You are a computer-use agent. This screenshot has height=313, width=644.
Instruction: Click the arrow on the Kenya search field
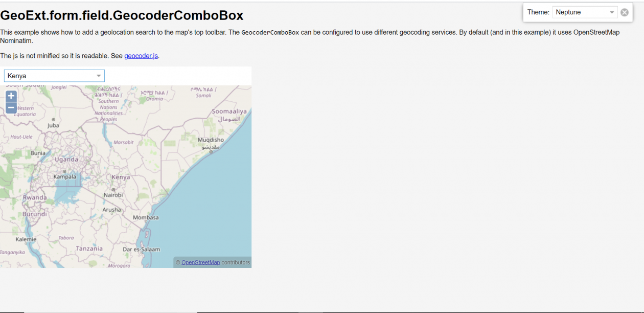click(99, 75)
